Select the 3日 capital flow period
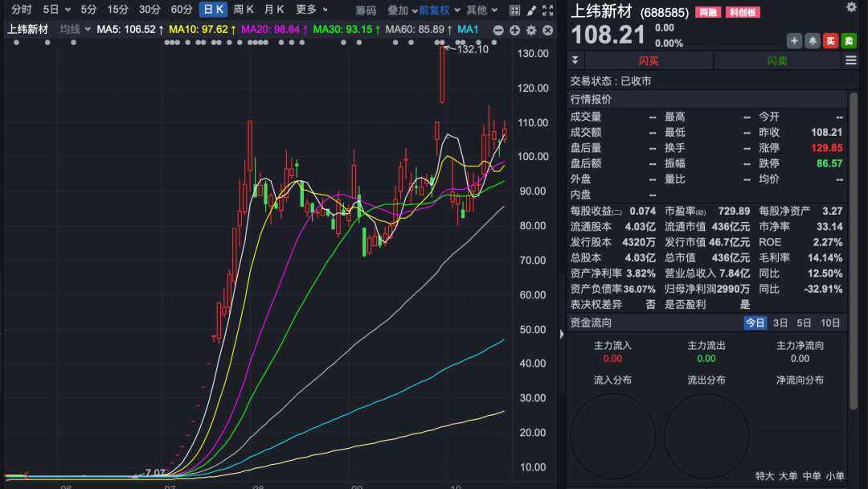 780,323
